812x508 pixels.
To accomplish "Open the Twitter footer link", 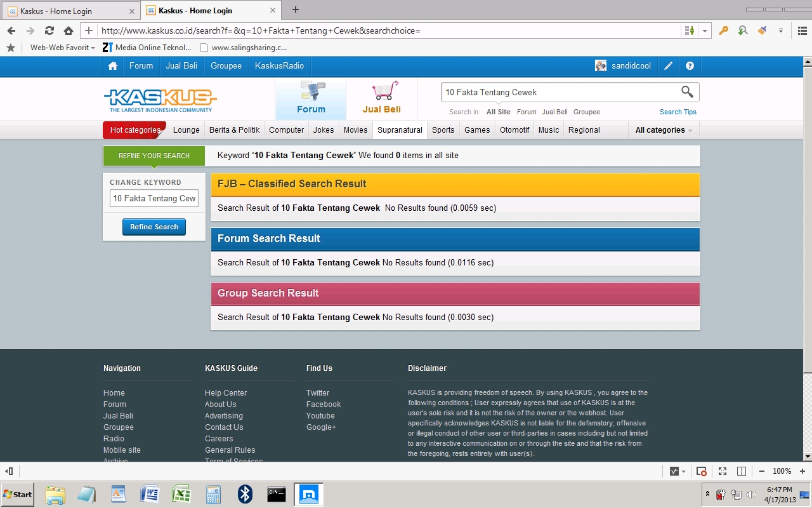I will (x=318, y=393).
